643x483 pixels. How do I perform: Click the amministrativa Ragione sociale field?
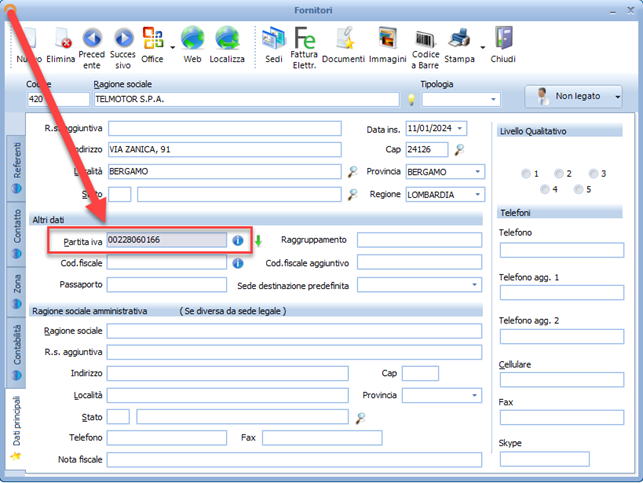294,331
